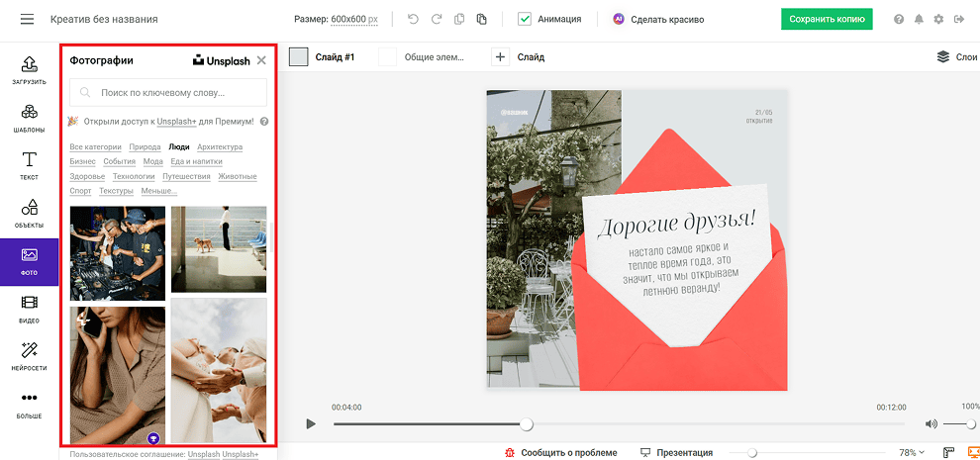Image resolution: width=980 pixels, height=460 pixels.
Task: Click the timeline playback slider handle
Action: pos(527,424)
